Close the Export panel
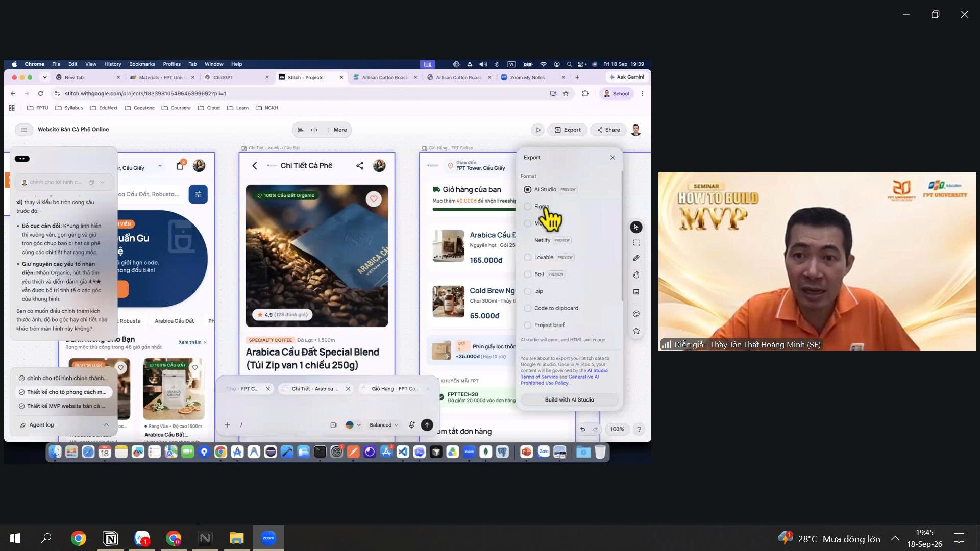Image resolution: width=980 pixels, height=551 pixels. (612, 158)
